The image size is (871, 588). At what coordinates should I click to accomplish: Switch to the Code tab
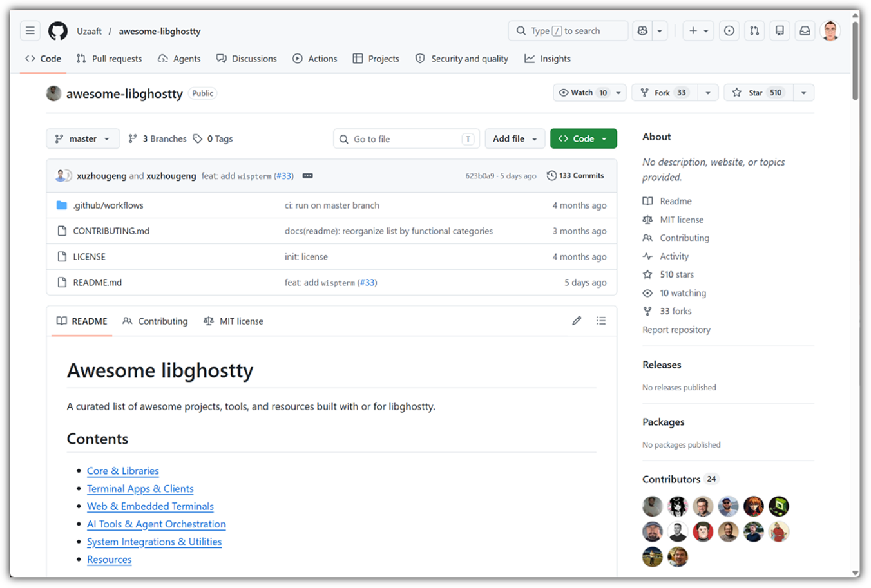point(43,59)
